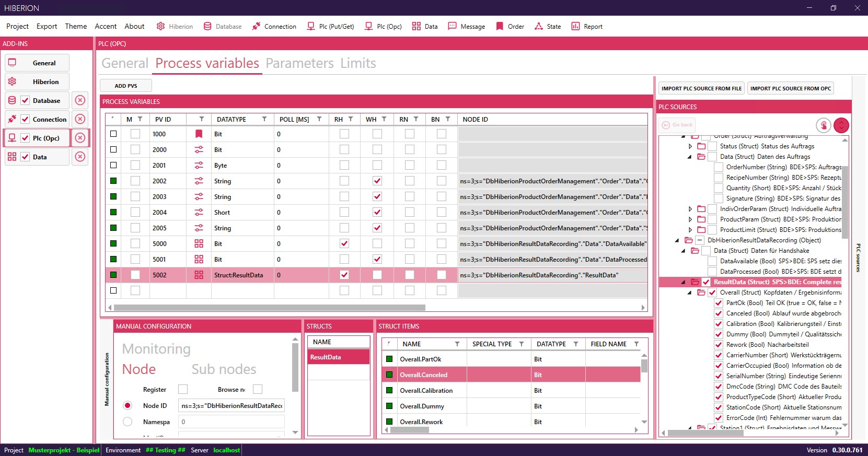Viewport: 868px width, 456px height.
Task: Click the Order bookmark toolbar icon
Action: (x=500, y=26)
